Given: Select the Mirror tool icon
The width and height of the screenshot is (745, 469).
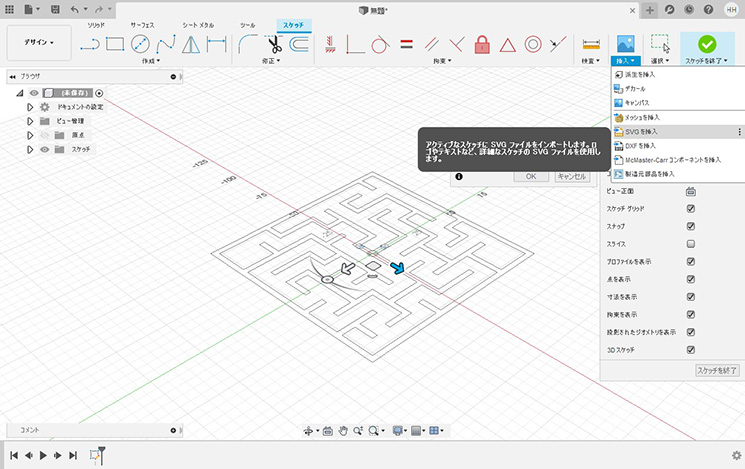Looking at the screenshot, I should point(191,44).
